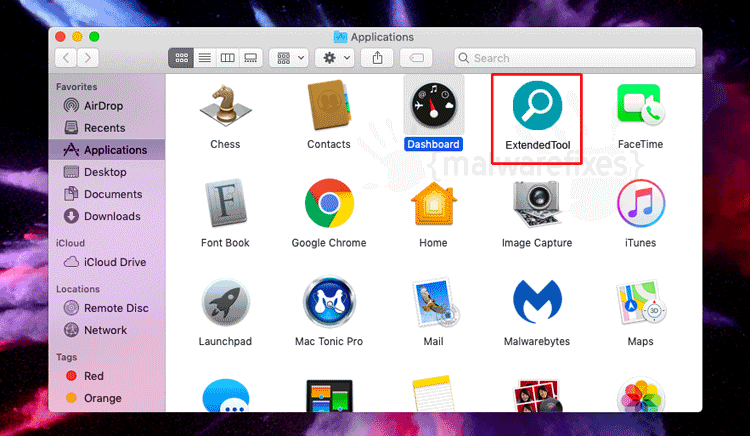Open the gear action menu

pyautogui.click(x=334, y=58)
